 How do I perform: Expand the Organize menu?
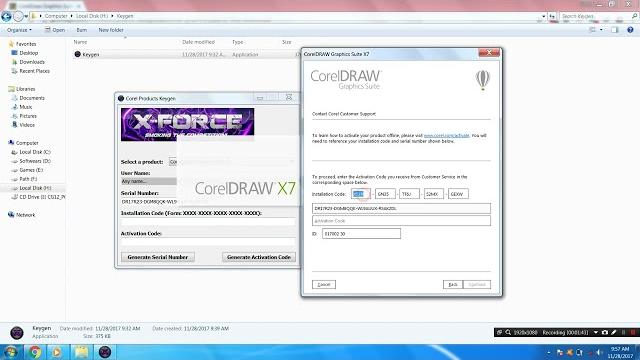tap(19, 30)
